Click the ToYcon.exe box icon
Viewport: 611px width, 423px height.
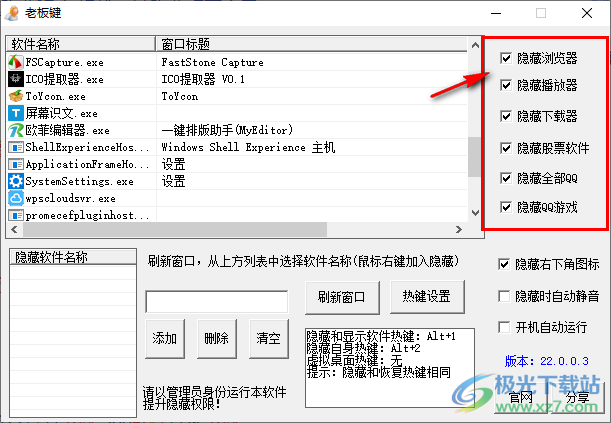coord(16,96)
